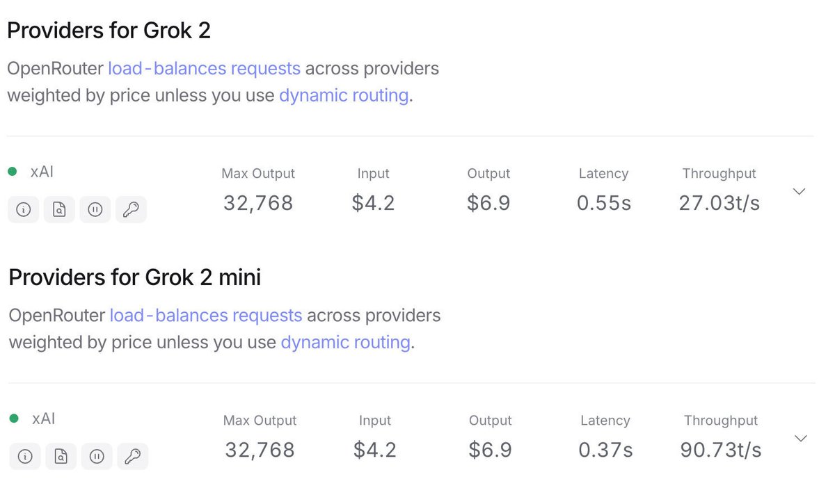Click the 32,768 max output for Grok 2 mini
The height and width of the screenshot is (504, 835).
tap(260, 450)
